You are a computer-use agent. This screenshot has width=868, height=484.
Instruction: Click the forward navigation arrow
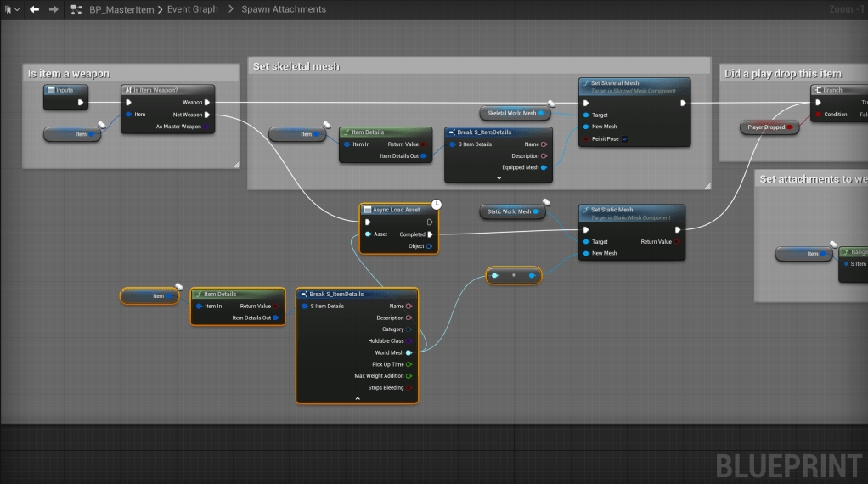pos(54,9)
